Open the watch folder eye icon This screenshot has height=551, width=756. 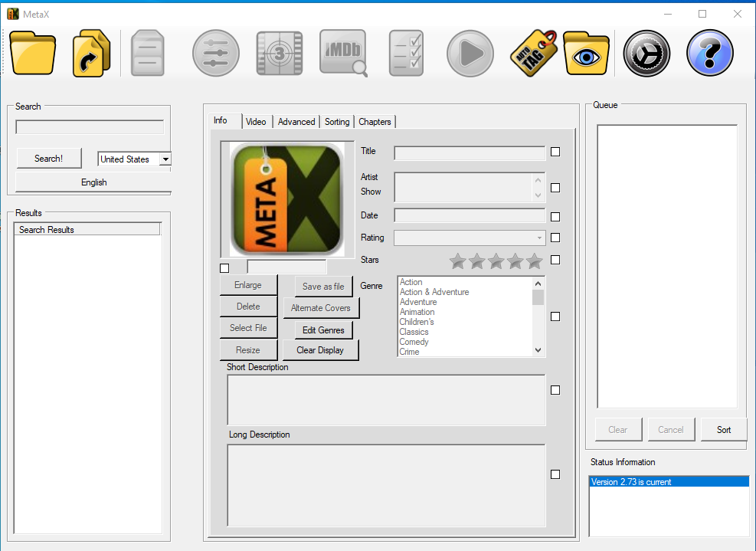(x=586, y=53)
